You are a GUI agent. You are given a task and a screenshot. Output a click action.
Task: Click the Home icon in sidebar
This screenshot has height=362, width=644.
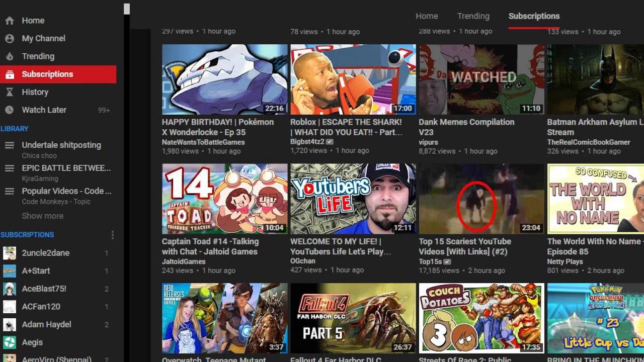click(x=9, y=21)
